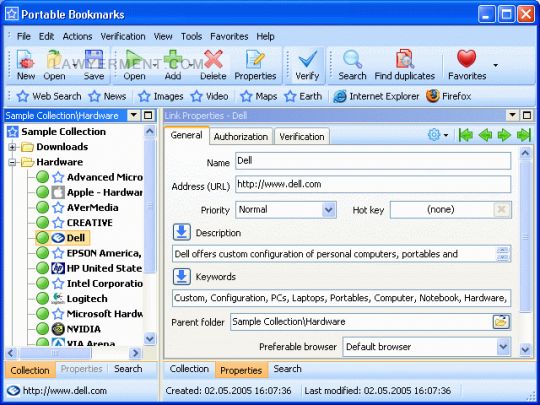
Task: Expand the Downloads folder
Action: (x=12, y=147)
